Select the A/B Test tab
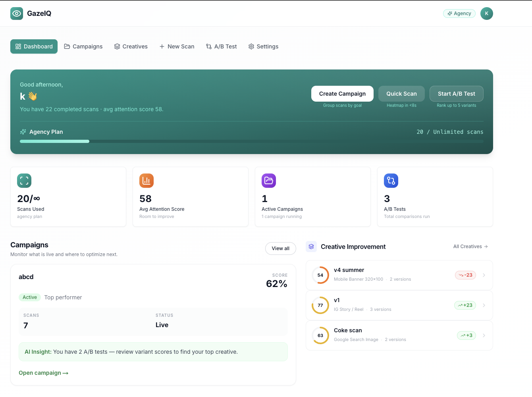This screenshot has height=397, width=532. click(221, 46)
